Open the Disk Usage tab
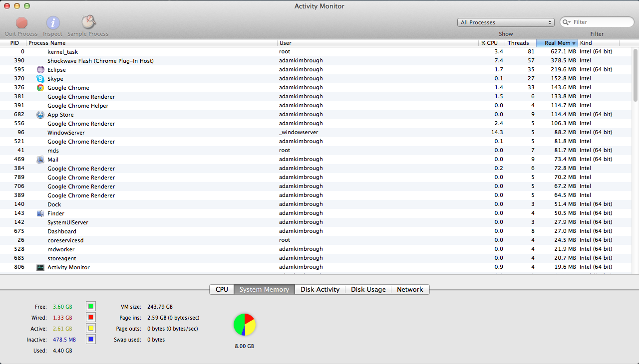 368,289
